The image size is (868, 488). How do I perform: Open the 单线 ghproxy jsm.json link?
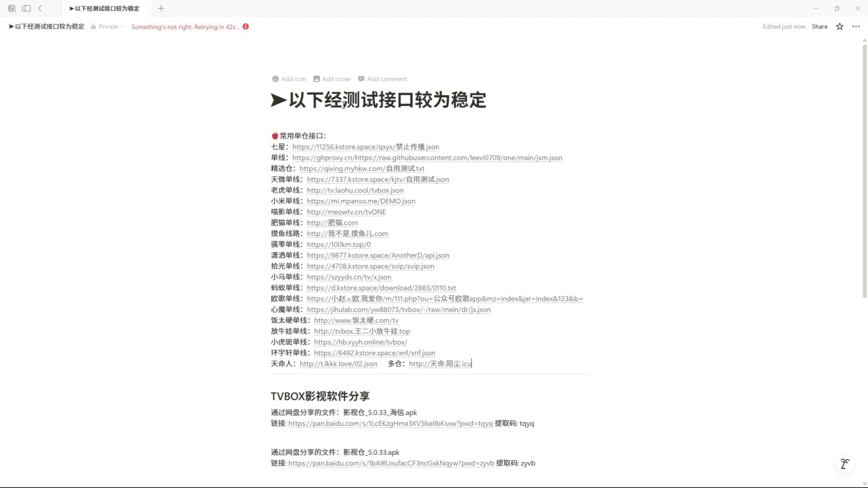click(x=427, y=158)
